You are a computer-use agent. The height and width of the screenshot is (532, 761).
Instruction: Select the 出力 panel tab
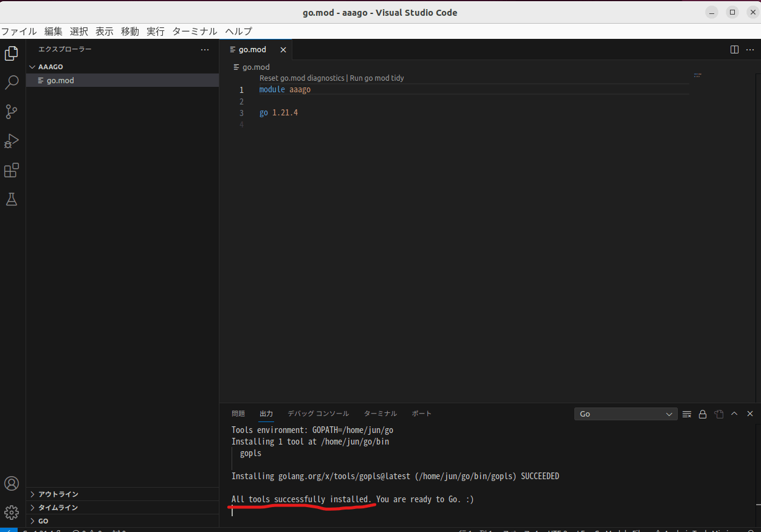[266, 414]
